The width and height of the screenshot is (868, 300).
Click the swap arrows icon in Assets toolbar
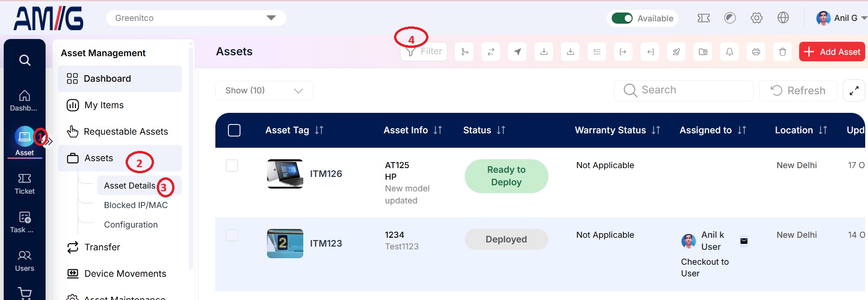[x=491, y=52]
